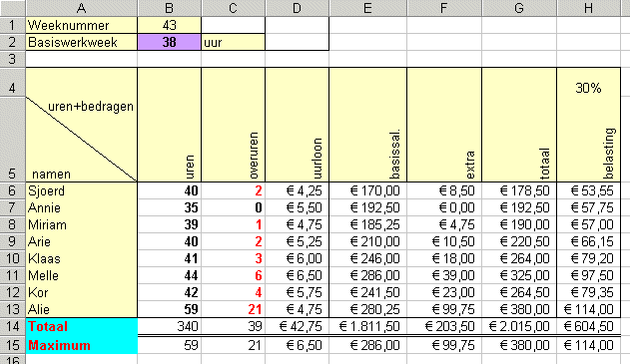The image size is (630, 364).
Task: Select total basissalaris cell € 1.811,50
Action: pos(368,326)
